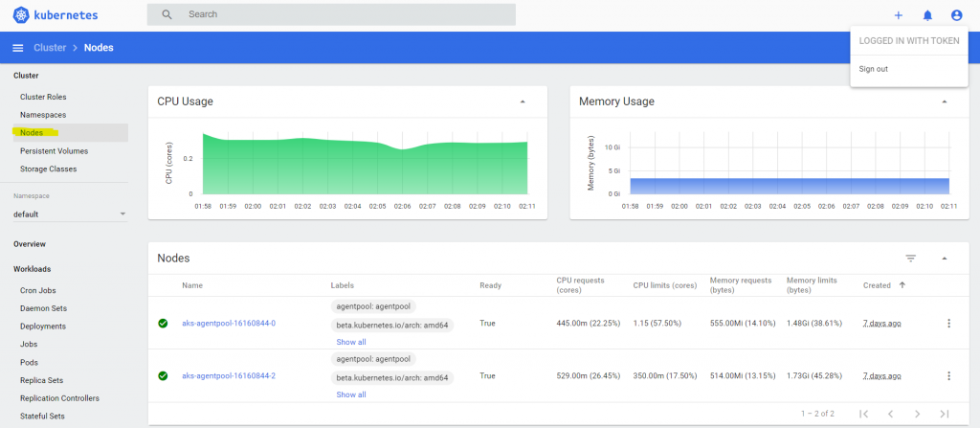This screenshot has width=980, height=428.
Task: Select Sign out from user menu
Action: tap(873, 69)
